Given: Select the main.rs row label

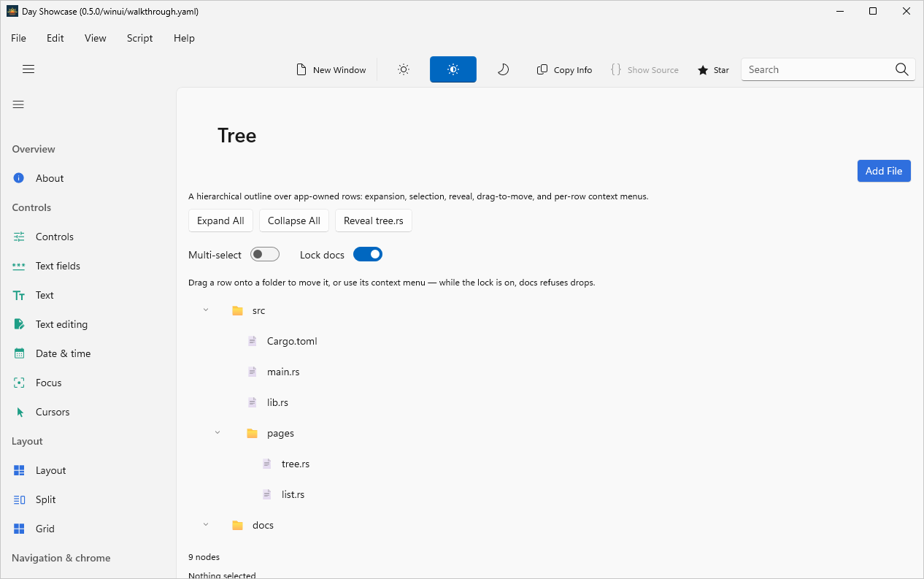Looking at the screenshot, I should (x=283, y=372).
